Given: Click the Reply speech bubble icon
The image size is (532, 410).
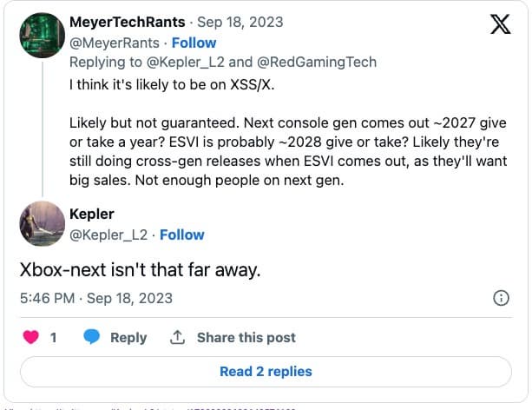Looking at the screenshot, I should click(x=92, y=337).
